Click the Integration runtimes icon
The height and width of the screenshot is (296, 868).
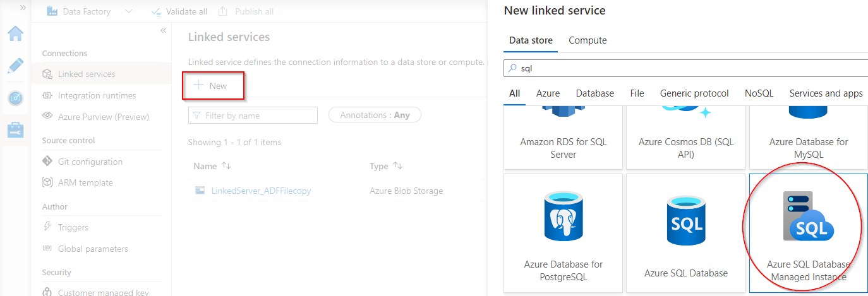click(47, 95)
